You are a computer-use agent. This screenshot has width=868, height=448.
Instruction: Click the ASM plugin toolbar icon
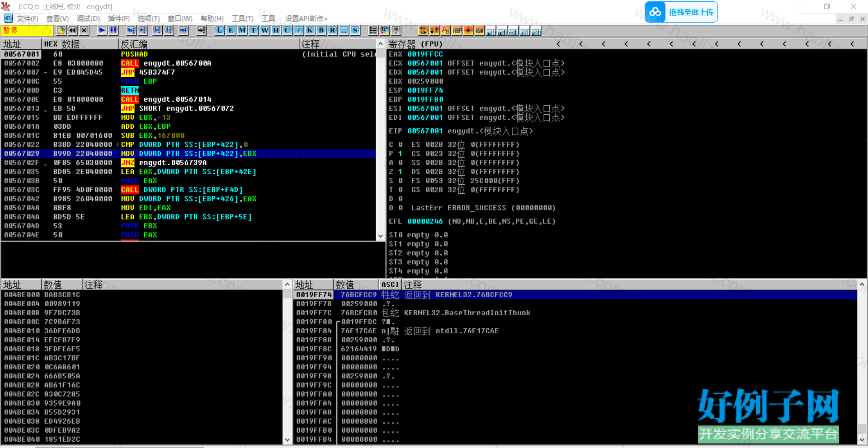(480, 30)
